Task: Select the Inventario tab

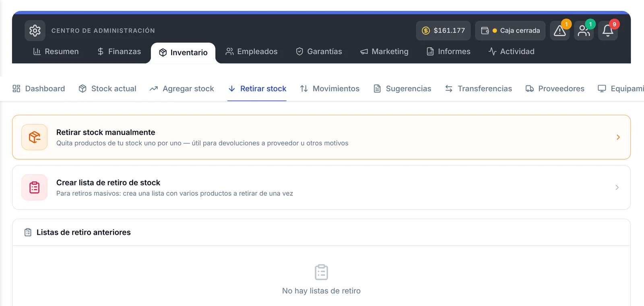Action: [x=183, y=53]
